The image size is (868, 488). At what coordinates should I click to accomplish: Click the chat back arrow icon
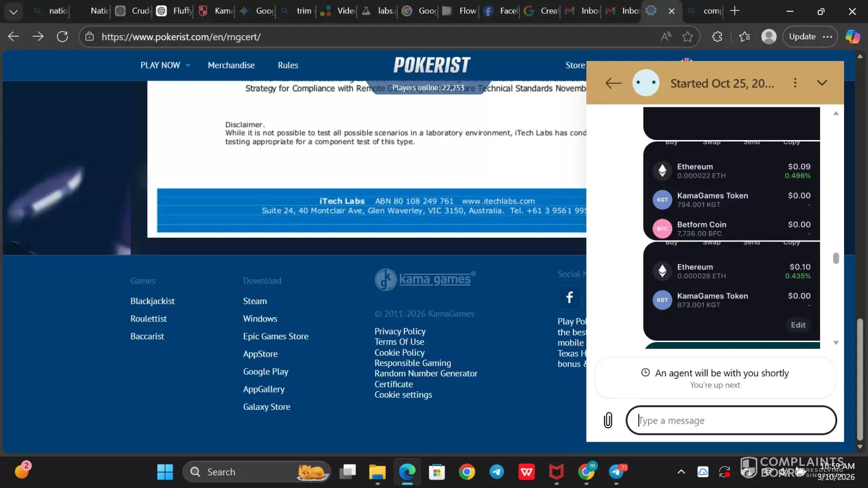(613, 83)
